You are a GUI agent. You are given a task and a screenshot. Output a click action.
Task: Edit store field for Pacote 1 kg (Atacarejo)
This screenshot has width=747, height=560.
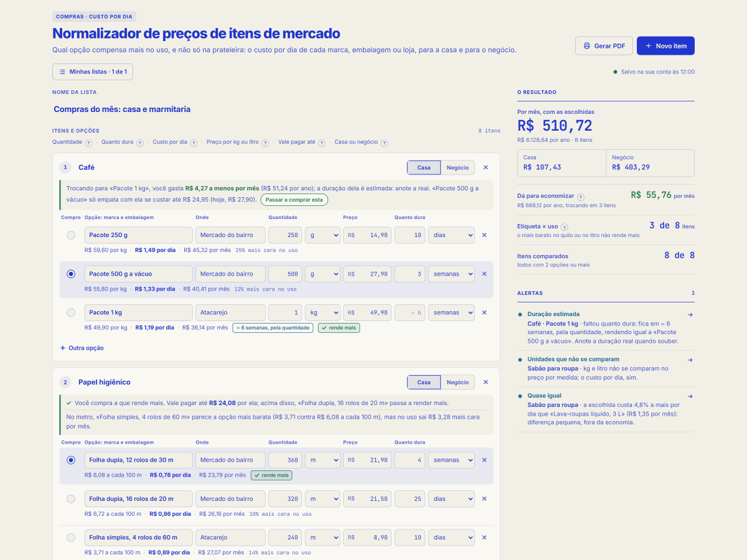[x=230, y=312]
